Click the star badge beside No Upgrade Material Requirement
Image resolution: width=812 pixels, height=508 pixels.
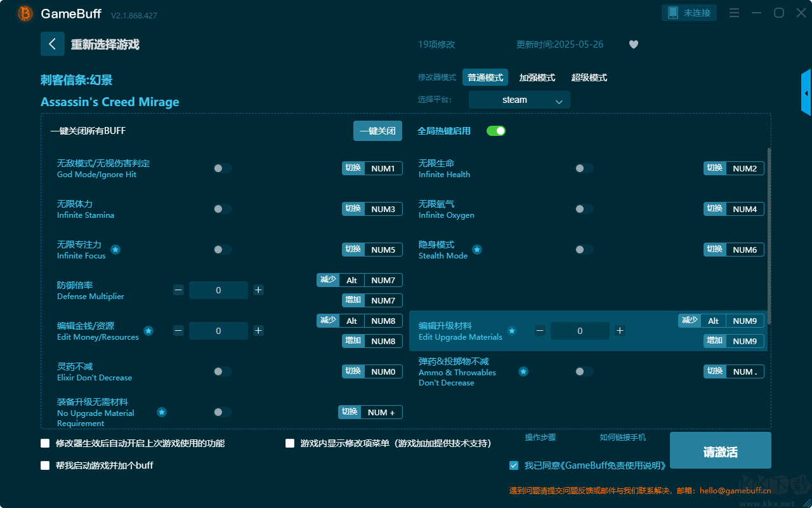point(162,412)
